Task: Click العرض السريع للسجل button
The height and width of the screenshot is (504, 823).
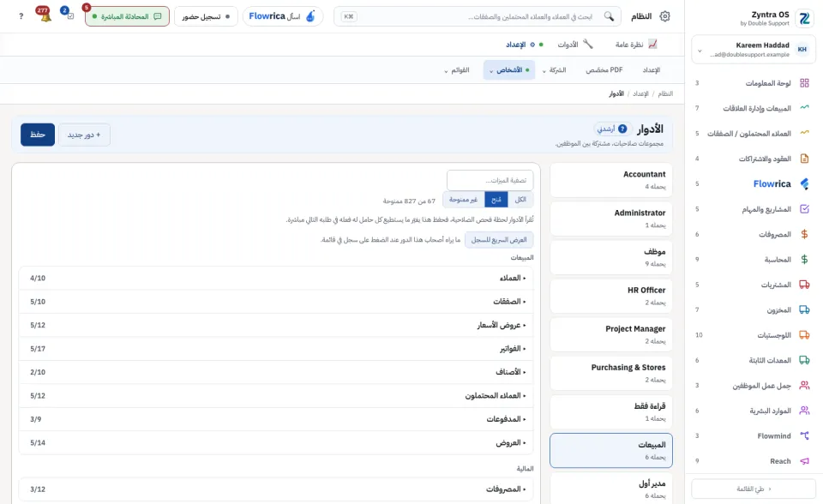Action: click(499, 239)
